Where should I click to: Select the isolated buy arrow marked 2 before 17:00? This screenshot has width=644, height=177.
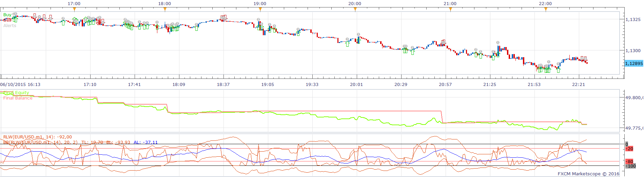pos(63,23)
